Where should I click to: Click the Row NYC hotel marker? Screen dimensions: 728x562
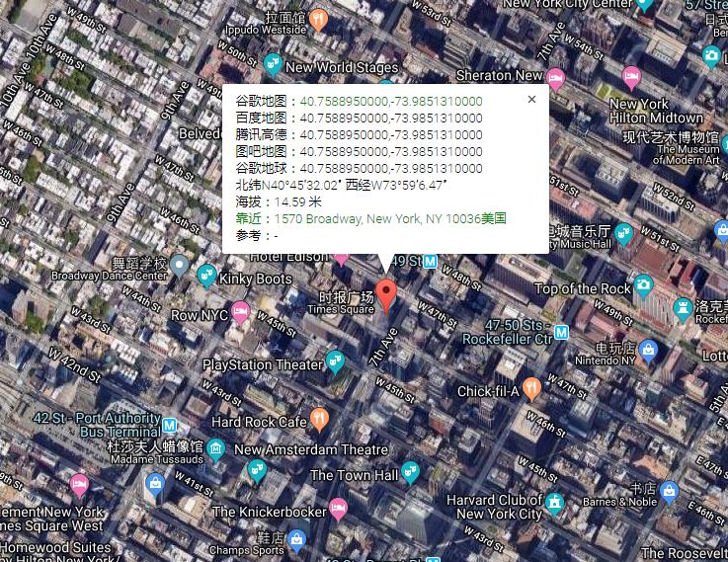point(240,313)
